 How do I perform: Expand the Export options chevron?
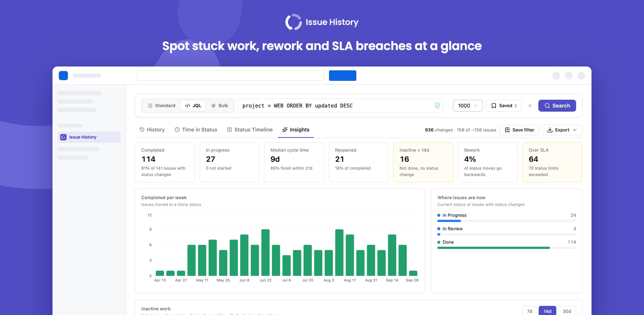(x=575, y=130)
